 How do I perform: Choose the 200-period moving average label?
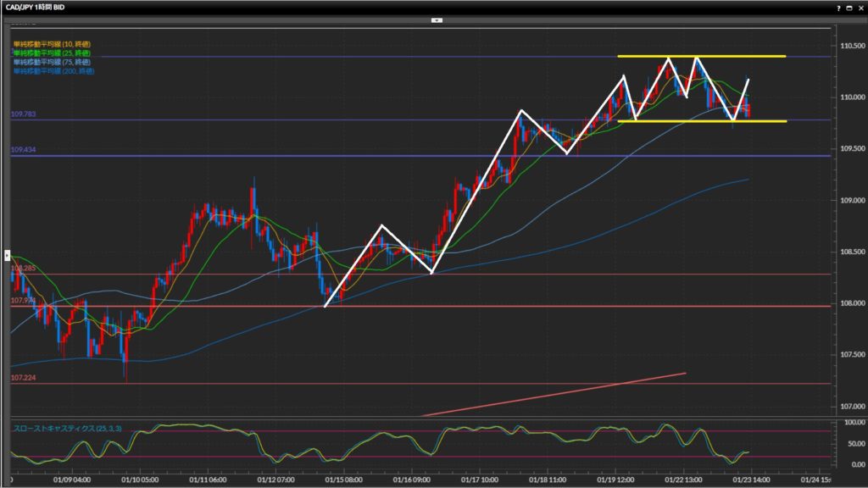click(54, 71)
